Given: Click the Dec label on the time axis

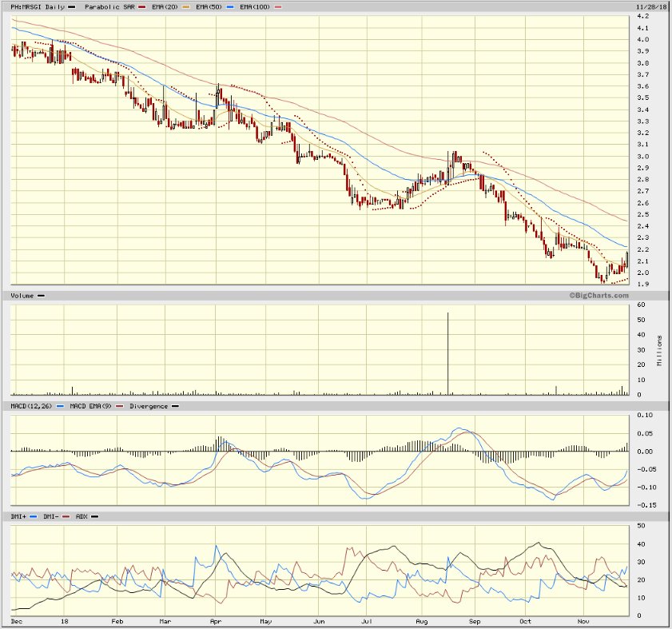Looking at the screenshot, I should coord(16,621).
